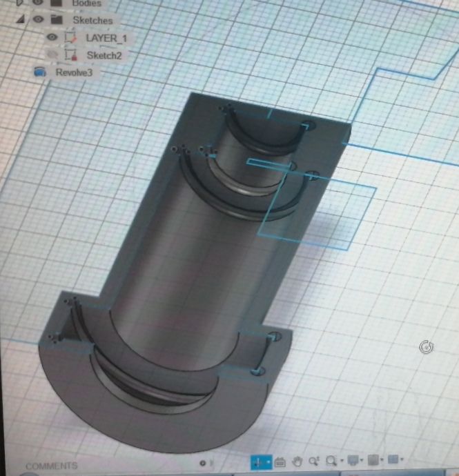Collapse the Sketches folder triangle
Screen dimensions: 459x476
pos(20,20)
